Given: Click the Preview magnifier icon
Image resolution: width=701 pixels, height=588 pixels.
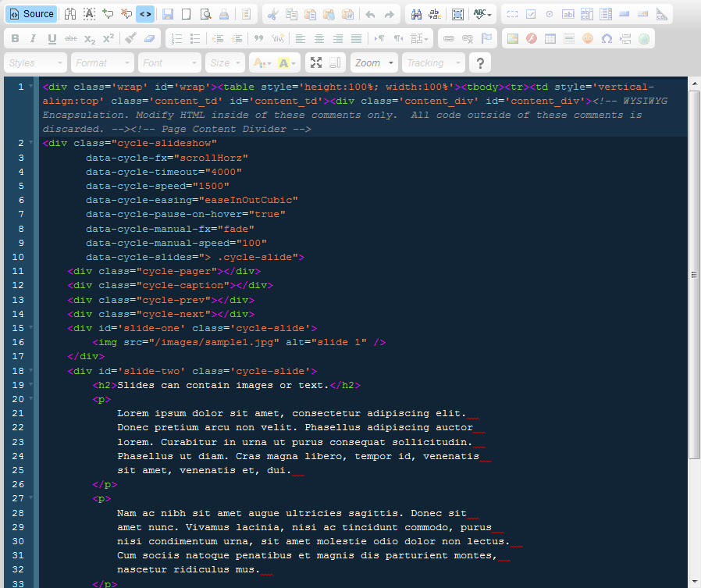Looking at the screenshot, I should pos(205,14).
